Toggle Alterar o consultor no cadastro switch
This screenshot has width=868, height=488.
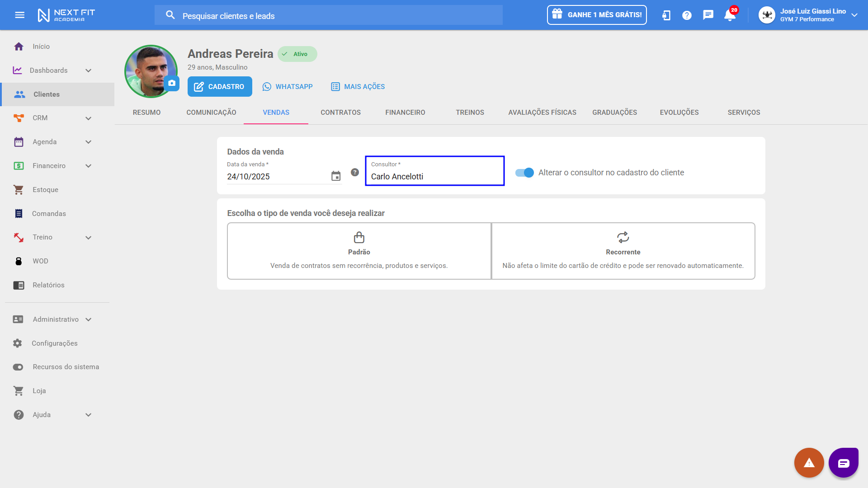click(x=524, y=173)
